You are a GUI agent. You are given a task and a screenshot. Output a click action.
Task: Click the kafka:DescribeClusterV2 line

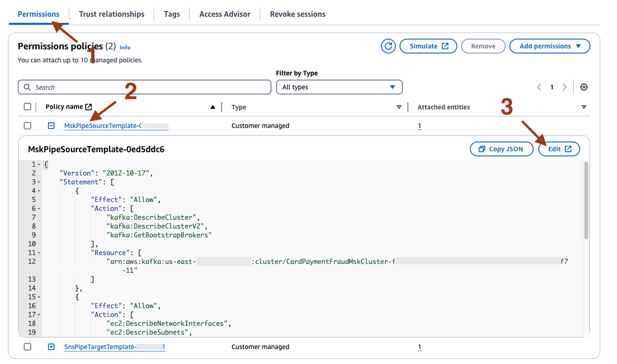[x=157, y=226]
